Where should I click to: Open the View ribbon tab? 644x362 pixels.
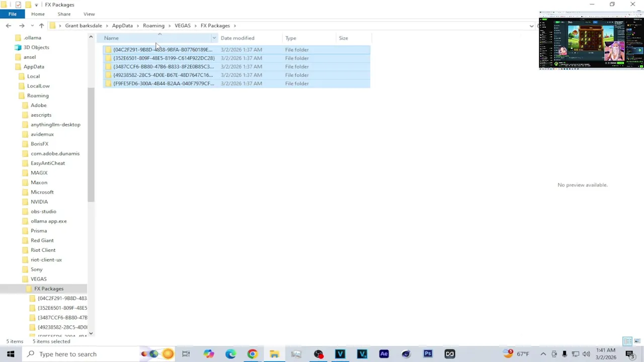click(89, 14)
